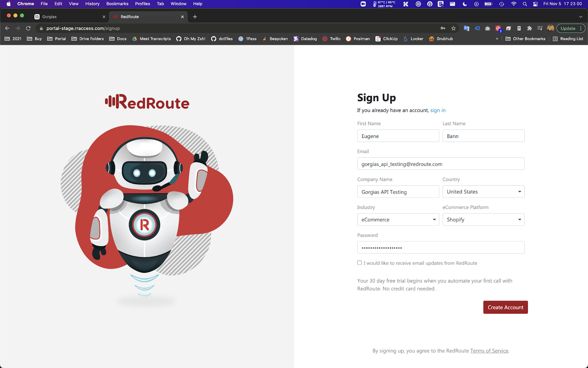Open the ClickUp bookmark
This screenshot has height=368, width=588.
point(386,39)
